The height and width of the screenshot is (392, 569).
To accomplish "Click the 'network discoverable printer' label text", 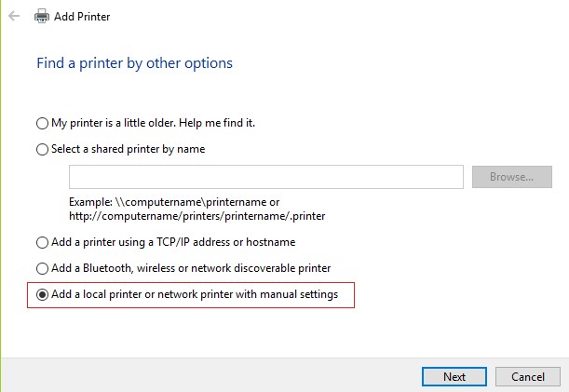I will [261, 268].
